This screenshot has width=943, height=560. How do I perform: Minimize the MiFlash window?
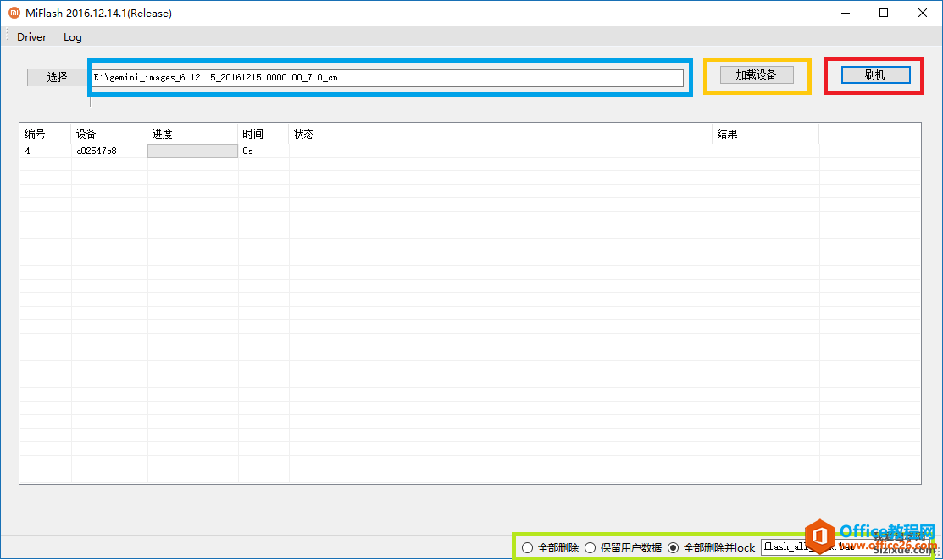click(845, 13)
